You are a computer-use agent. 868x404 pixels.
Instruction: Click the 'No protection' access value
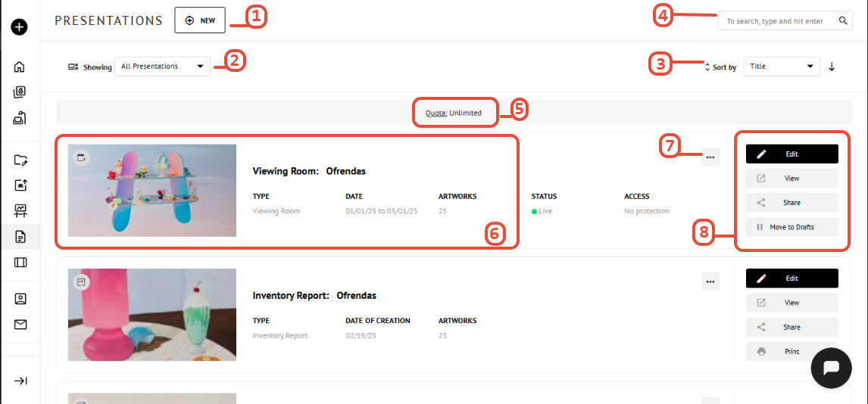click(x=647, y=211)
